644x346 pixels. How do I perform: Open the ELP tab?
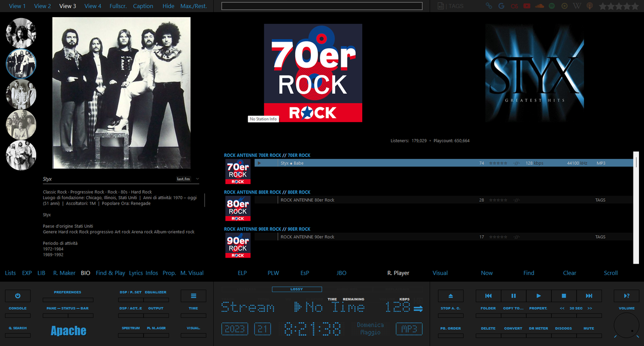point(242,273)
